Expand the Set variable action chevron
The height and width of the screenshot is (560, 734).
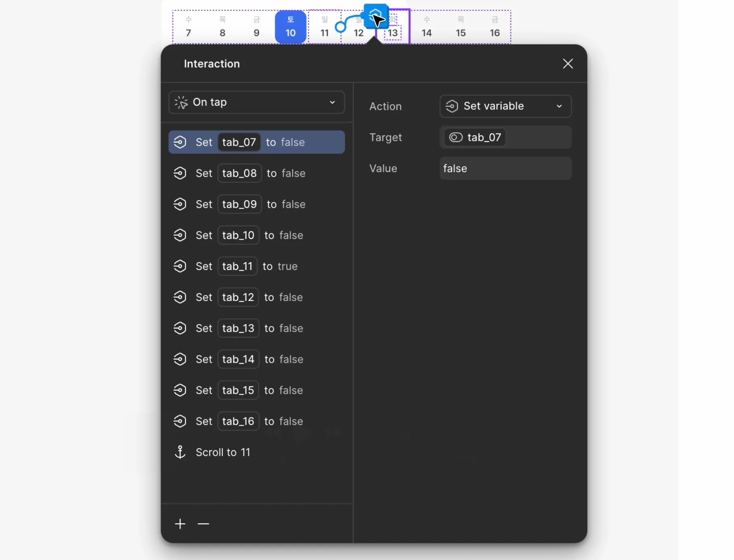point(559,106)
